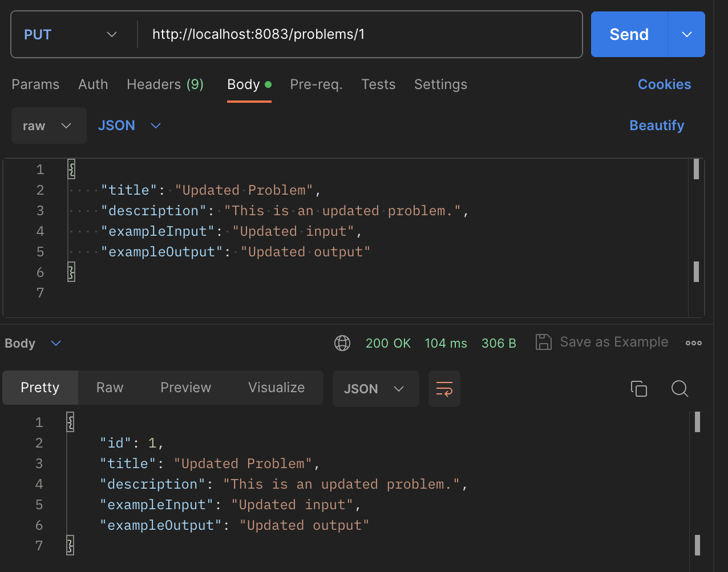Image resolution: width=728 pixels, height=572 pixels.
Task: Click line number 7 in the request editor
Action: 40,293
